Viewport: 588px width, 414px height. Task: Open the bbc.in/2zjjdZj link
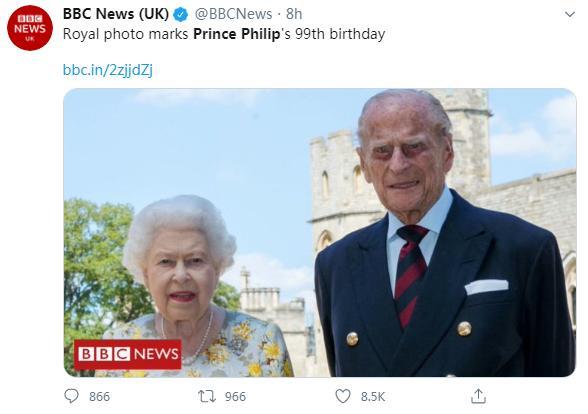tap(108, 70)
